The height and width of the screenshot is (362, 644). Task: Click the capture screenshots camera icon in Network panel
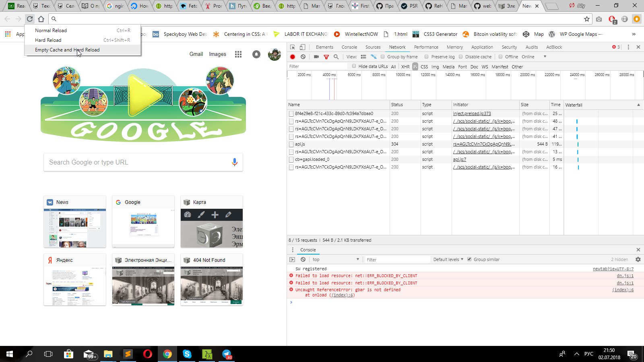point(316,57)
